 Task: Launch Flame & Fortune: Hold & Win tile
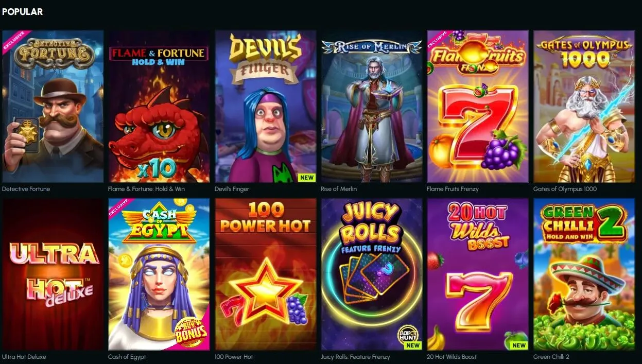tap(159, 106)
